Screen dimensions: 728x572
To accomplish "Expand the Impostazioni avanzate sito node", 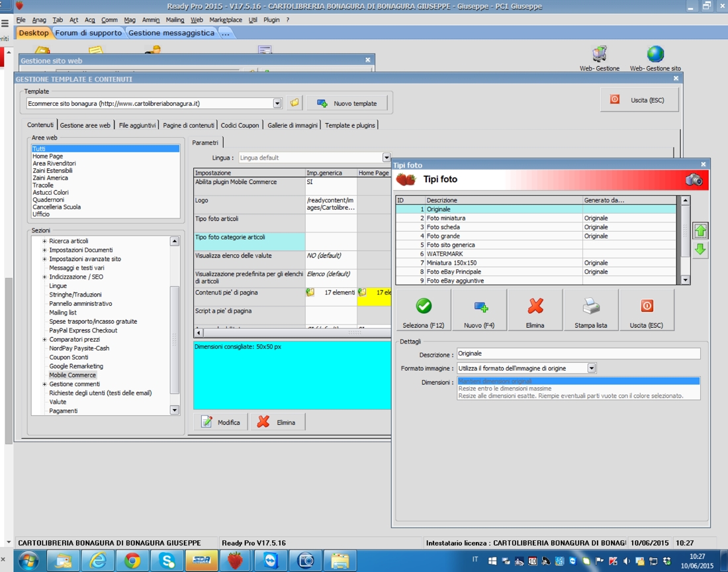I will (x=44, y=259).
